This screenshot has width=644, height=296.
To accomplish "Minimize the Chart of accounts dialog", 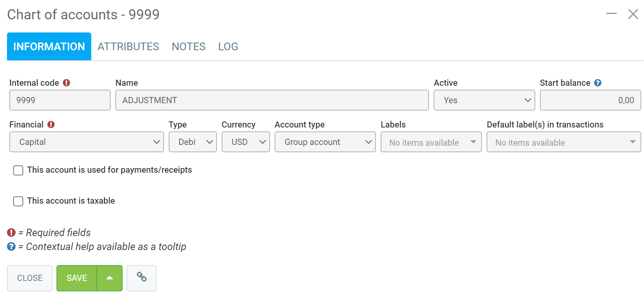I will pyautogui.click(x=611, y=14).
